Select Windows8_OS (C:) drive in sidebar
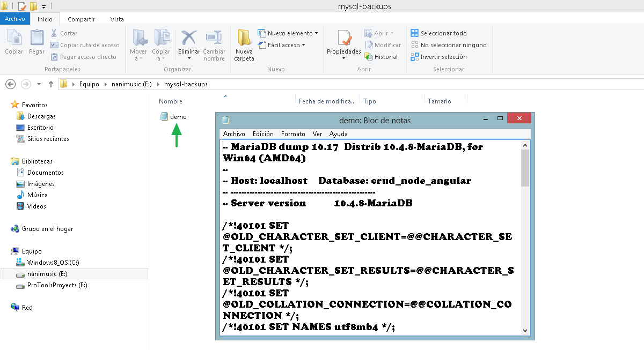644x350 pixels. (x=53, y=263)
